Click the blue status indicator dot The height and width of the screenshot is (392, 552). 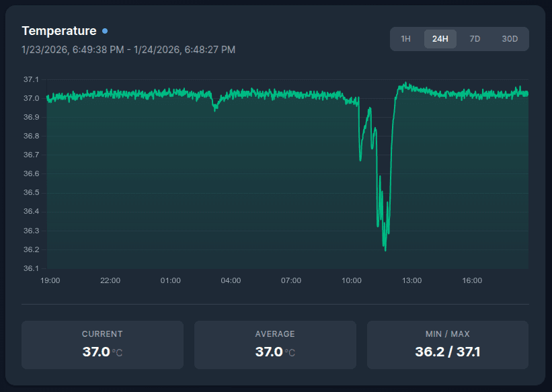click(106, 30)
